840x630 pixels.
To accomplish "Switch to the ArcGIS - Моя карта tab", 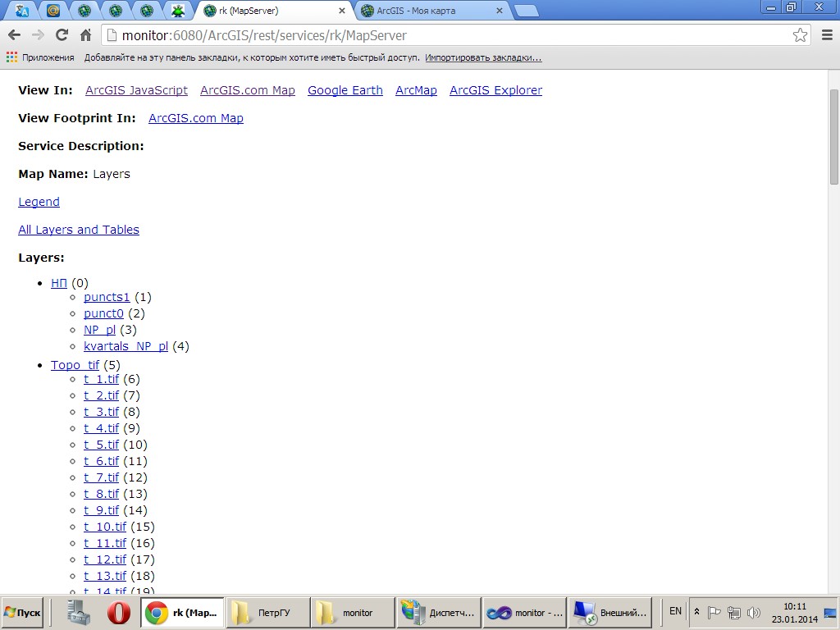I will point(431,11).
